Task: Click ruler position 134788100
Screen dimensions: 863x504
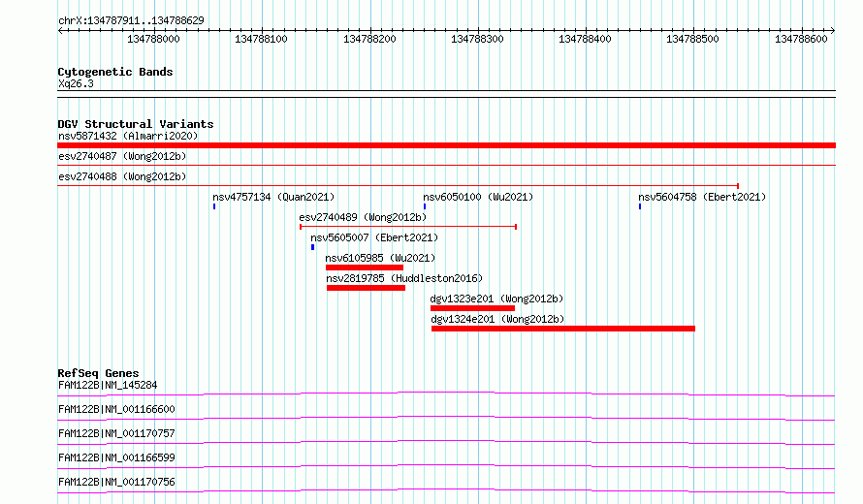Action: [261, 39]
